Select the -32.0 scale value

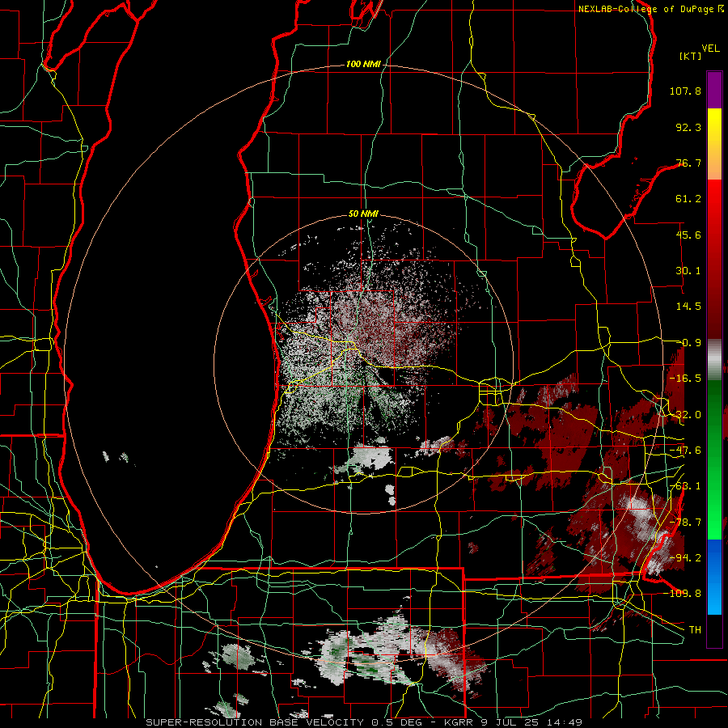[x=685, y=415]
